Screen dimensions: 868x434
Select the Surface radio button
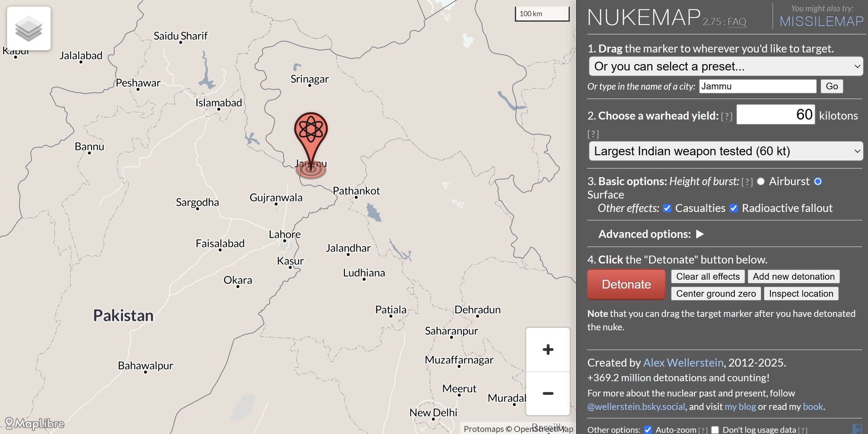(818, 182)
